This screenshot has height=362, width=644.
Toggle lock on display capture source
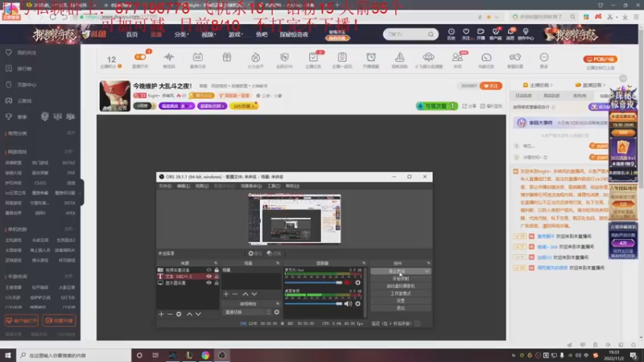[217, 283]
